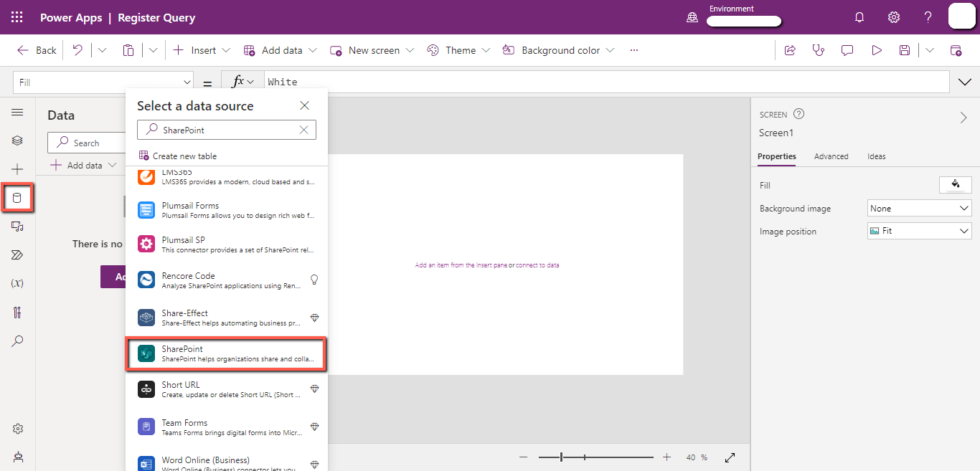Click the help question mark icon
Screen dimensions: 980x471
(928, 17)
